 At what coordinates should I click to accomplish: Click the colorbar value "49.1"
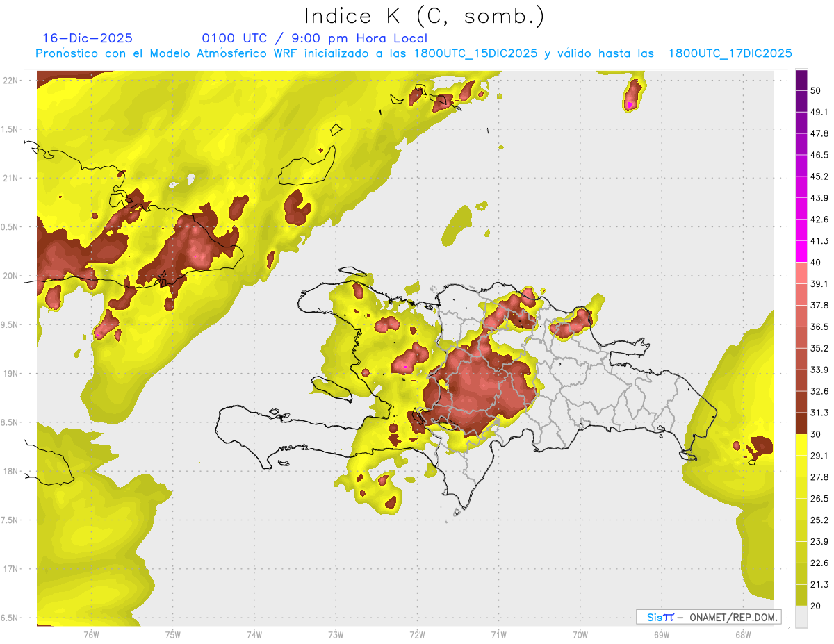coord(819,112)
